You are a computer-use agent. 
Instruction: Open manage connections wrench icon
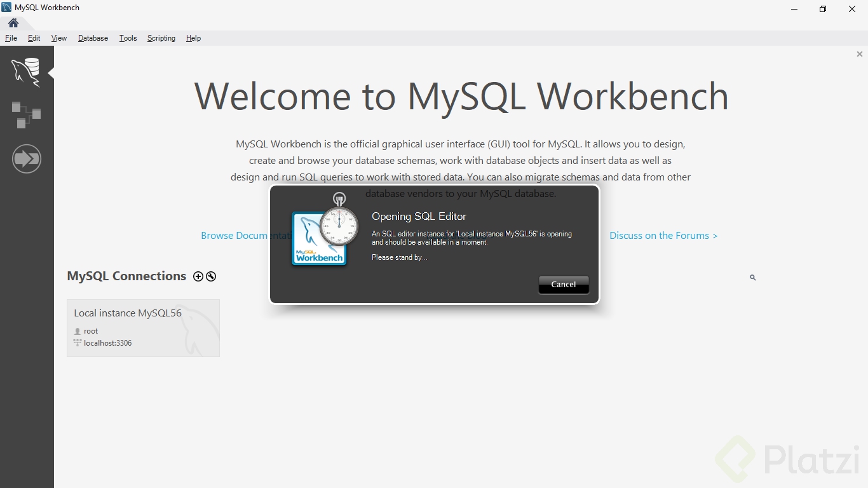211,276
